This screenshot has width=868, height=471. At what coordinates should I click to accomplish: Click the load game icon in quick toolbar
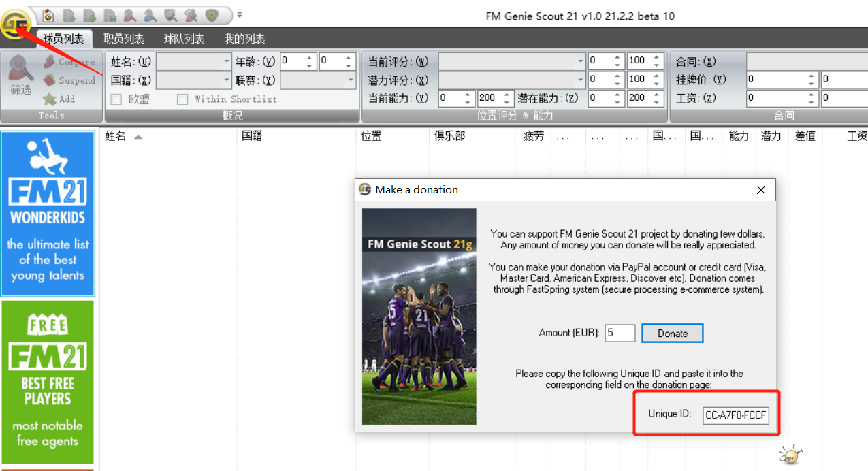[48, 15]
